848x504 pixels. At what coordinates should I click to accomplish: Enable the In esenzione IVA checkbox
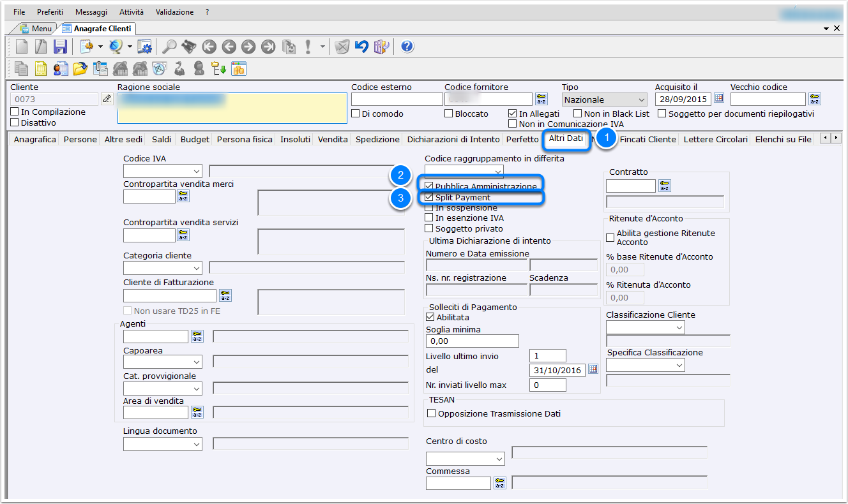click(429, 218)
